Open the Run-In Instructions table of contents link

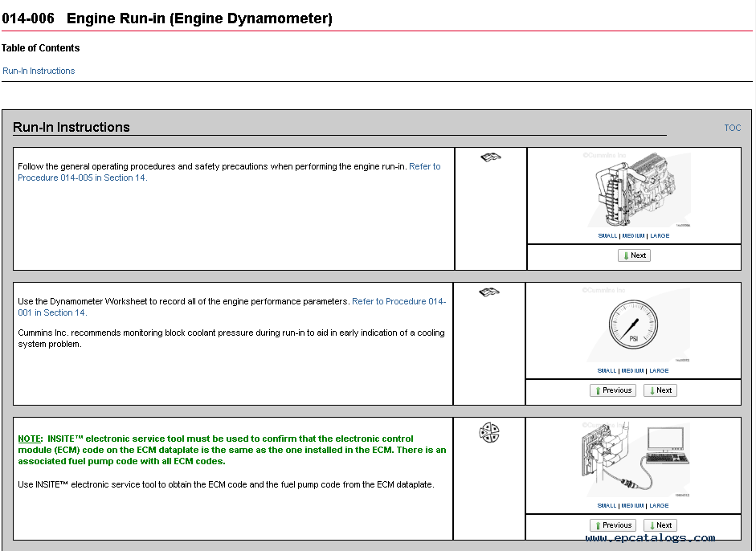[x=39, y=71]
